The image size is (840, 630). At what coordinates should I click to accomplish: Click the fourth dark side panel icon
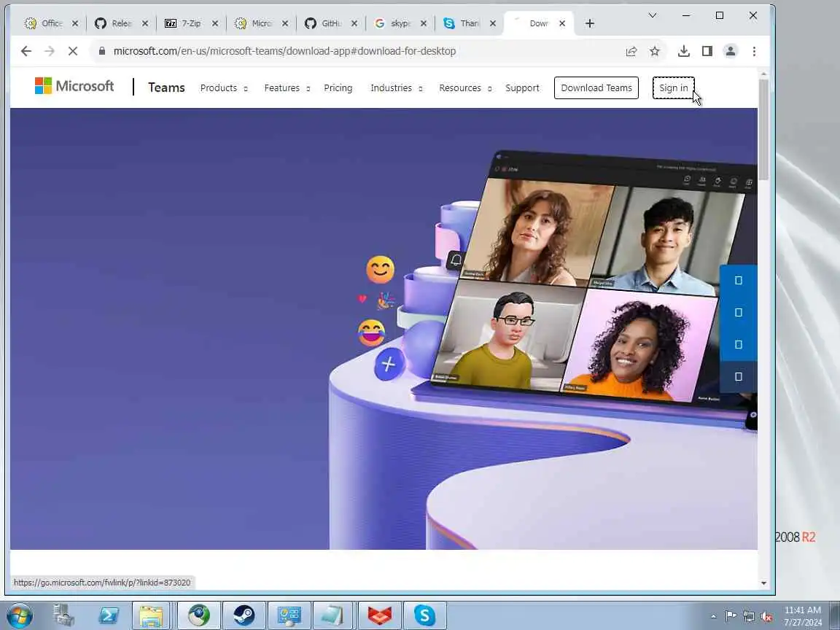coord(738,376)
